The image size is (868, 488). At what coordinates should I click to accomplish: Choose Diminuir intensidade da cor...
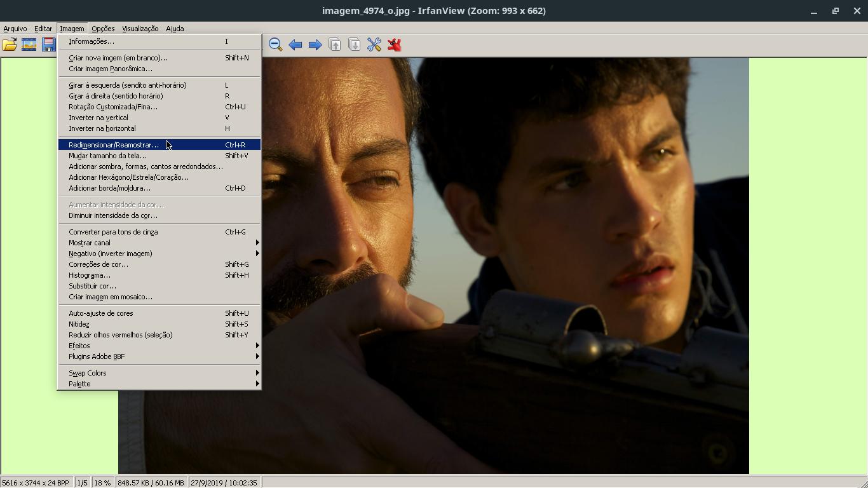159,215
